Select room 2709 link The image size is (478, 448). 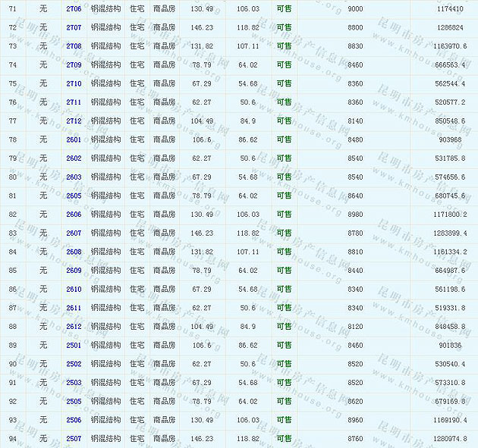(x=74, y=65)
